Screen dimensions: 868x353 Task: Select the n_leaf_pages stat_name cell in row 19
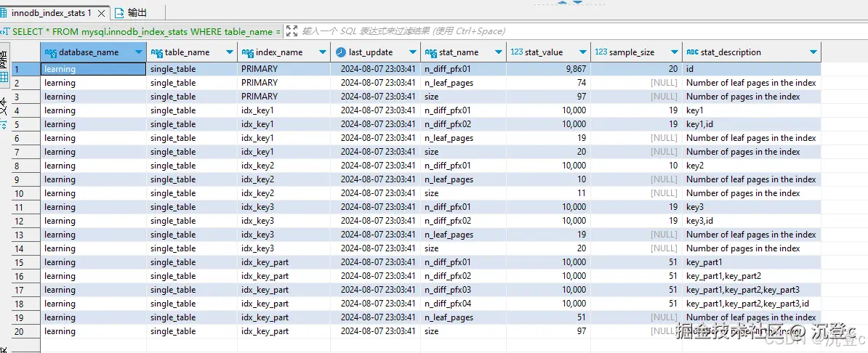point(463,317)
